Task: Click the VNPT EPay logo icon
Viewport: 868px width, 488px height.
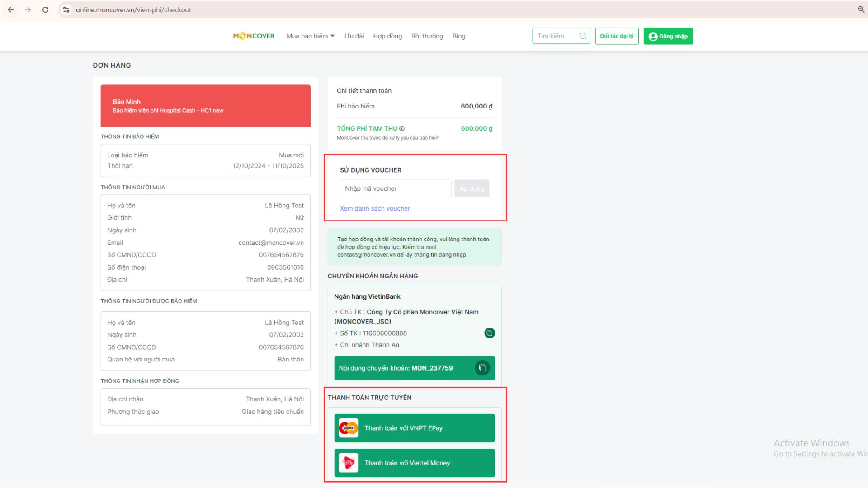Action: pos(349,428)
